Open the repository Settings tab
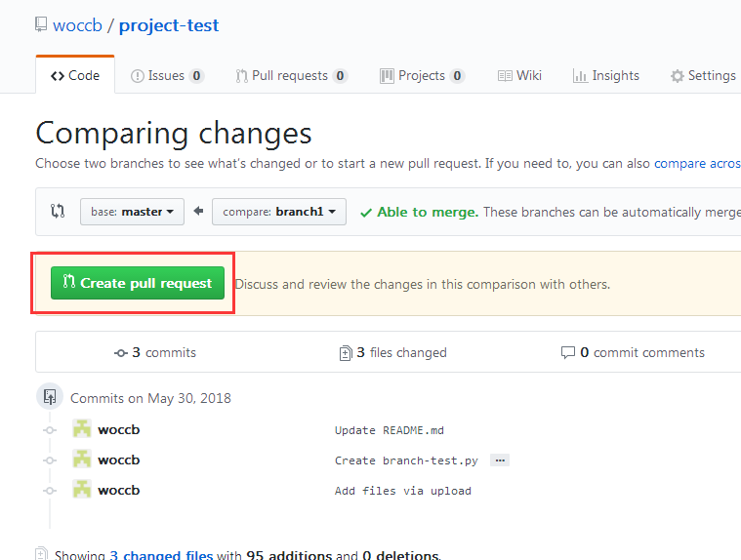741x560 pixels. pyautogui.click(x=703, y=75)
